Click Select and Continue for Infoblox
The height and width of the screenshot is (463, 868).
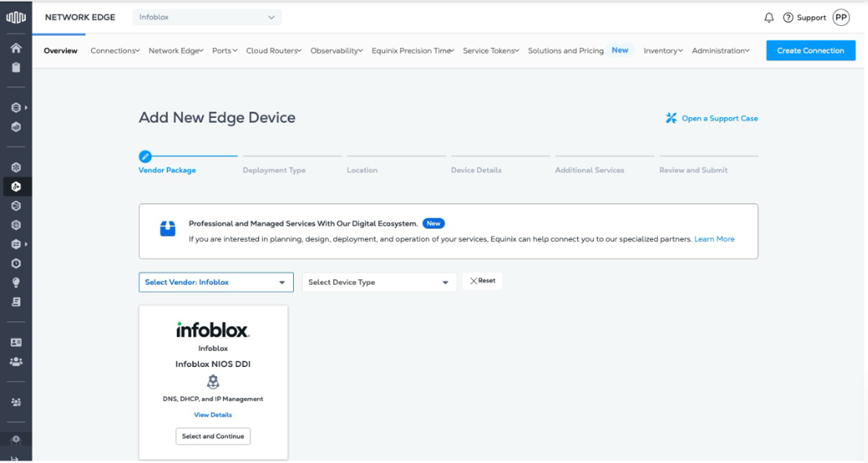213,436
